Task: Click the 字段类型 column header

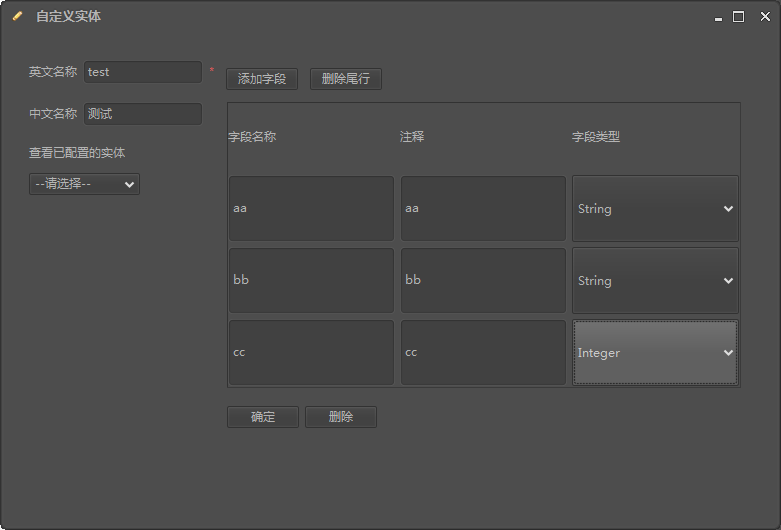Action: 596,136
